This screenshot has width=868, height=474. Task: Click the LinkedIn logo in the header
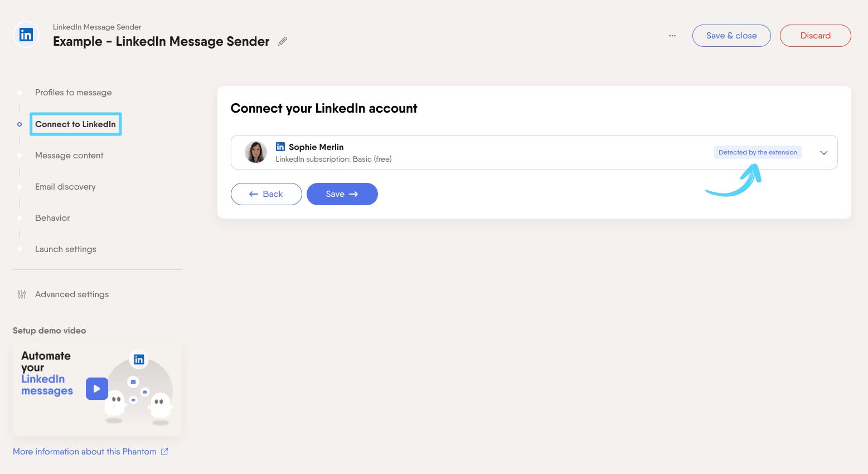click(26, 35)
